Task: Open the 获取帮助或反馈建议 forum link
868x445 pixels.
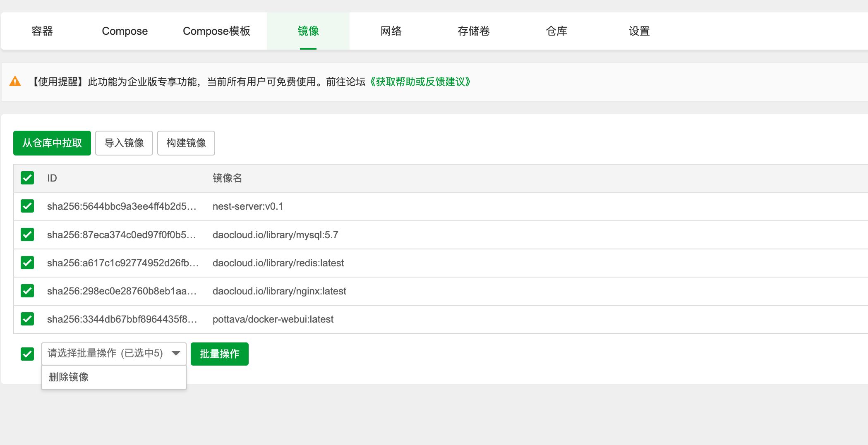Action: (420, 81)
